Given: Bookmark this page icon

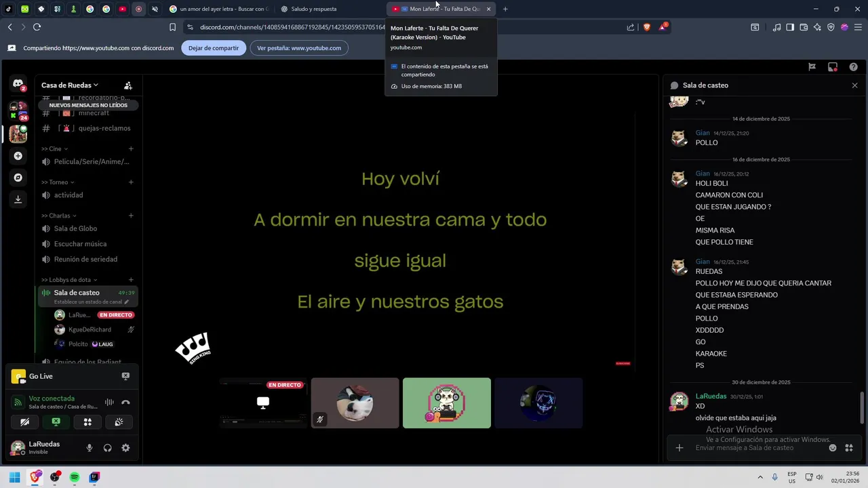Looking at the screenshot, I should [172, 27].
